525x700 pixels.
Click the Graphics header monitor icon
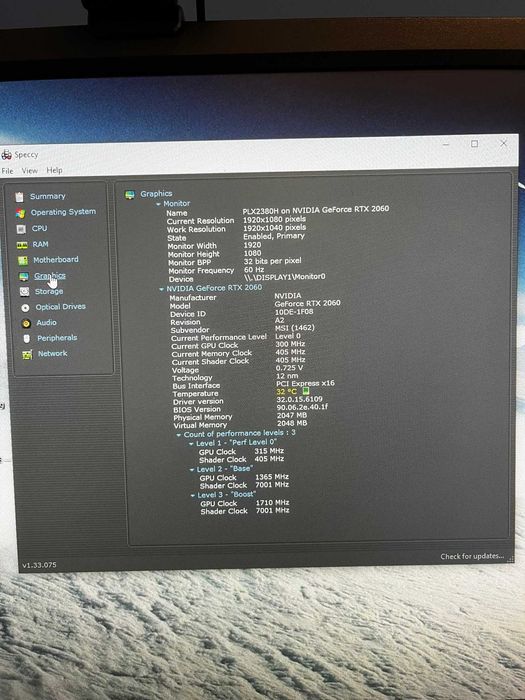click(x=130, y=195)
